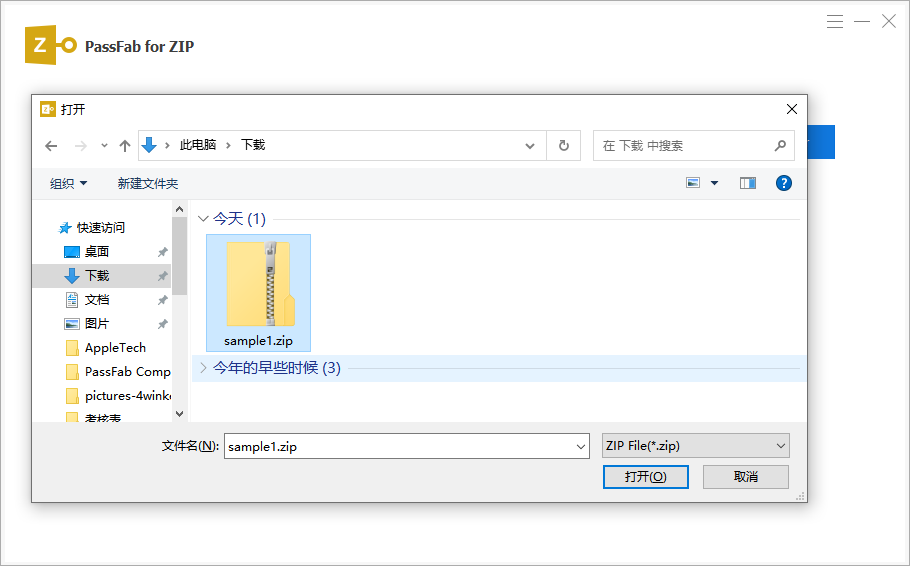910x566 pixels.
Task: Open recent locations dropdown arrow
Action: 104,146
